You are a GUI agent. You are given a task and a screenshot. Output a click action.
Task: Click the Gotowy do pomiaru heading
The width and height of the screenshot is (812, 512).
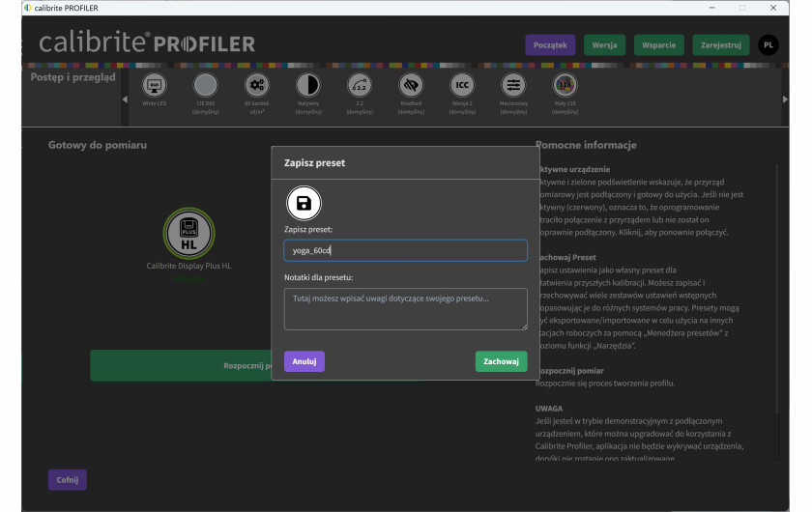point(98,145)
